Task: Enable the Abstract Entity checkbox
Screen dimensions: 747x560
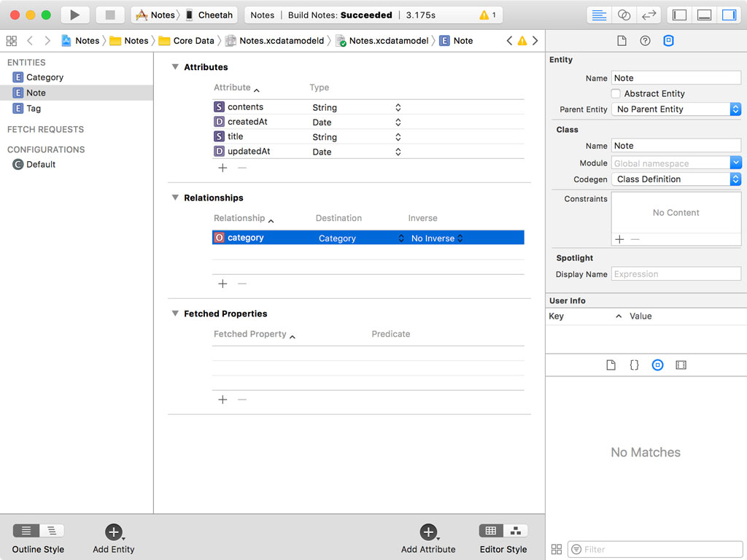Action: click(616, 93)
